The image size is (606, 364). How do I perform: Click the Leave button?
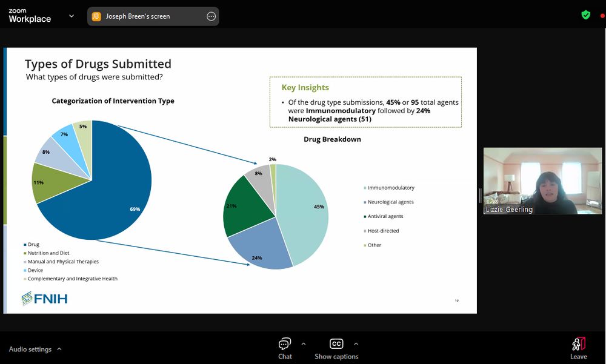click(x=578, y=348)
